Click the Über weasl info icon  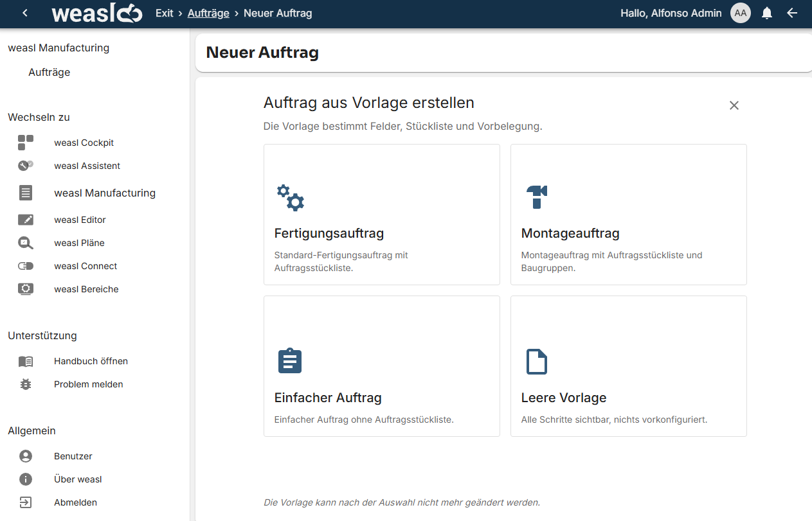click(x=26, y=479)
